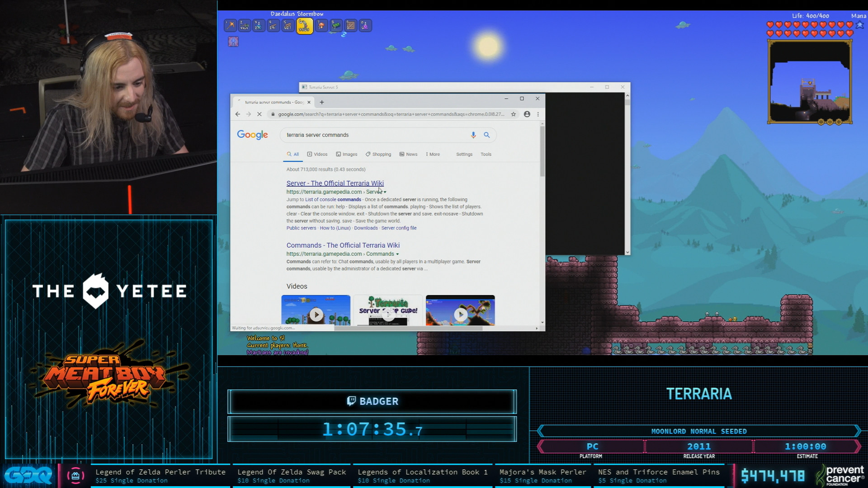Stop loading the page with X button
Viewport: 868px width, 488px height.
tap(259, 114)
